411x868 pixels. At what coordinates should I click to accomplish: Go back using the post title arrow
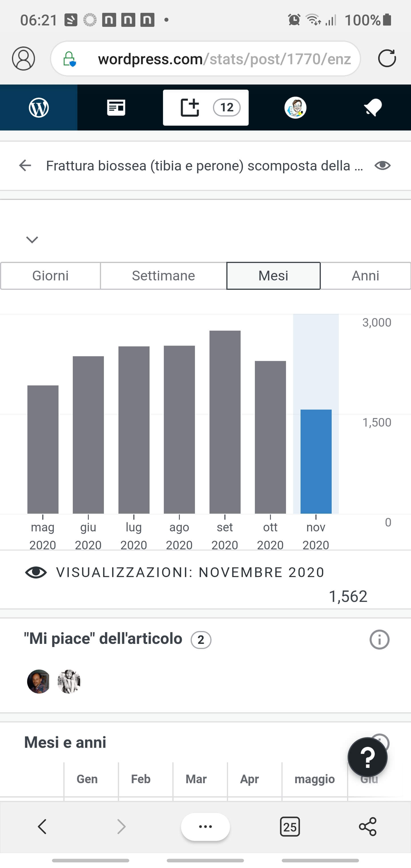click(25, 165)
